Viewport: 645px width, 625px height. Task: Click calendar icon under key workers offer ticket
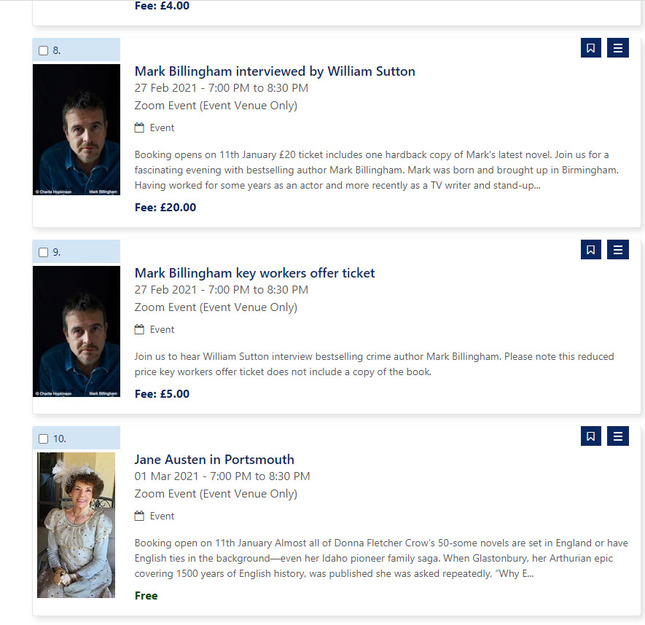pyautogui.click(x=139, y=329)
